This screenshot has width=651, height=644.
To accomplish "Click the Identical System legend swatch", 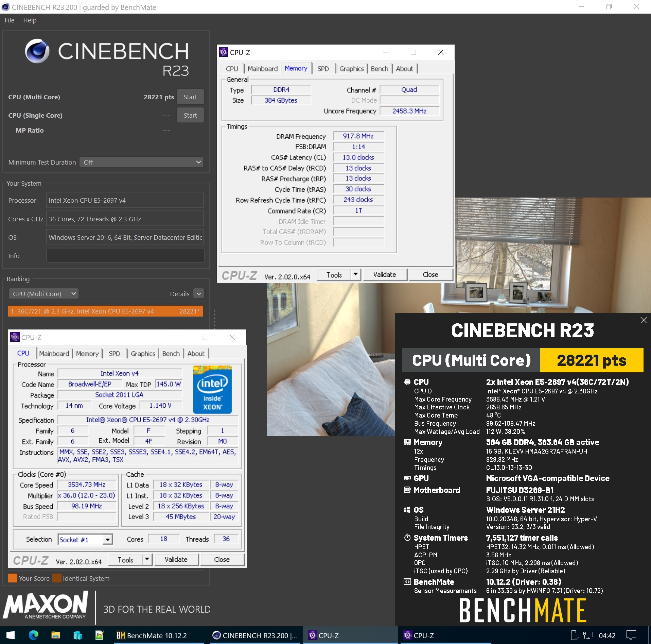I will point(57,578).
